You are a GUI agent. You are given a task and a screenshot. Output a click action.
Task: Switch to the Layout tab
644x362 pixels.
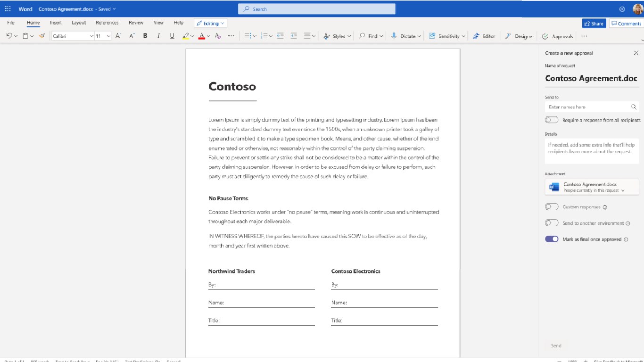coord(79,23)
